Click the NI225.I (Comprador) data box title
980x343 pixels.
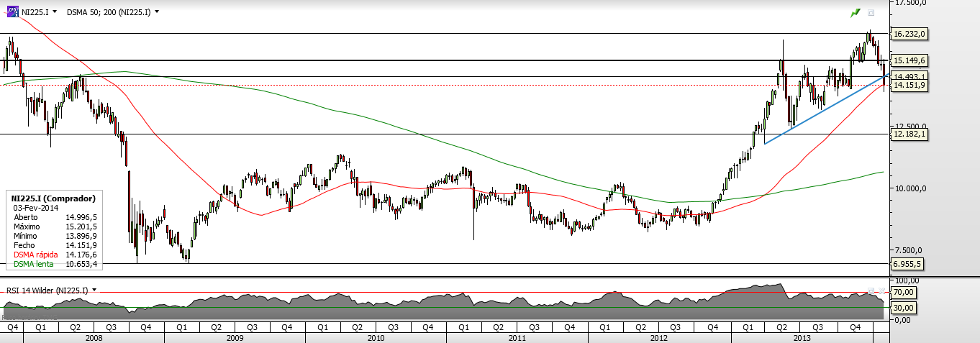click(53, 197)
